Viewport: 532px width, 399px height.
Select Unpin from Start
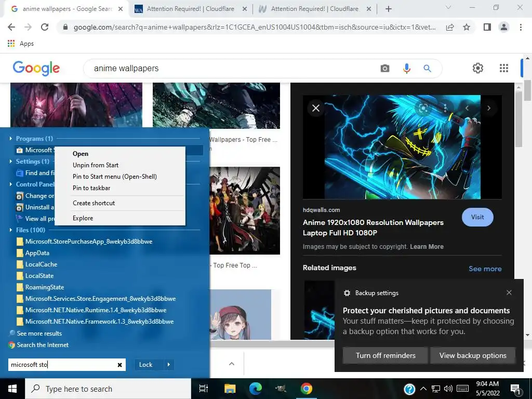96,165
